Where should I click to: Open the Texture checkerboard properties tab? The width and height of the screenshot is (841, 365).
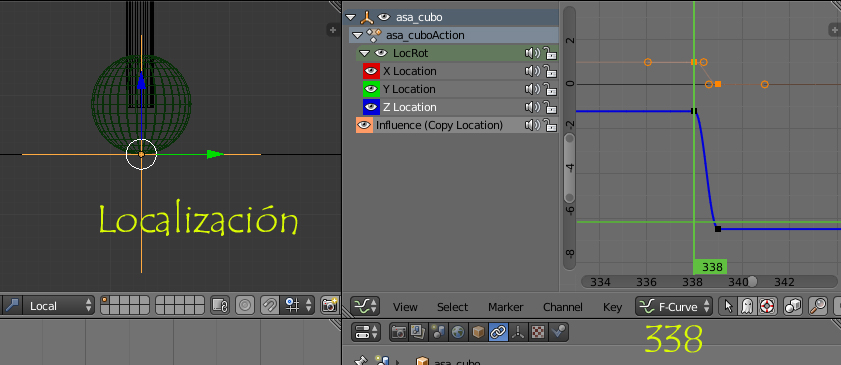pos(537,332)
